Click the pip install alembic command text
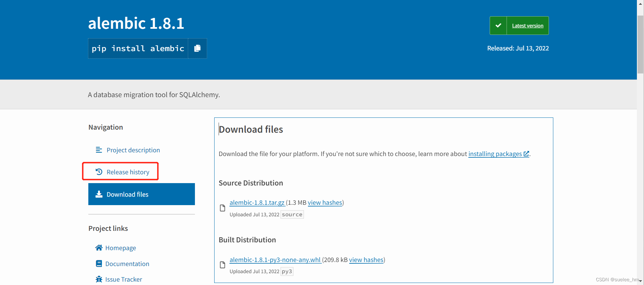The height and width of the screenshot is (285, 644). [138, 48]
